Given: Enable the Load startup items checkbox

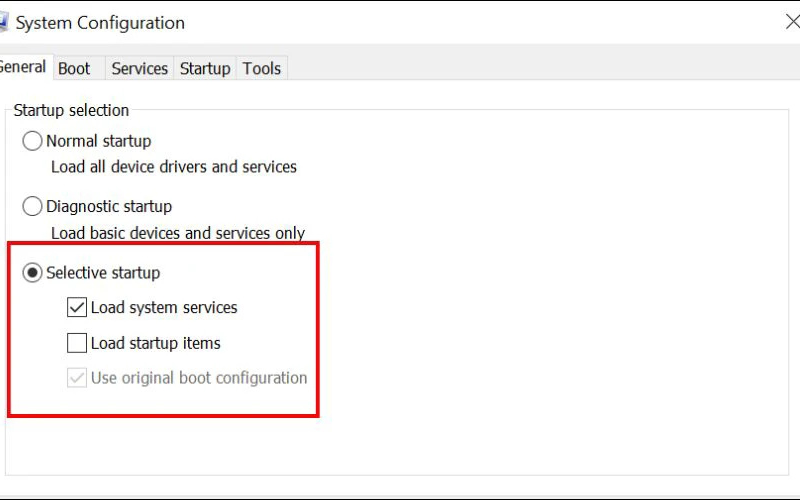Looking at the screenshot, I should [x=77, y=343].
